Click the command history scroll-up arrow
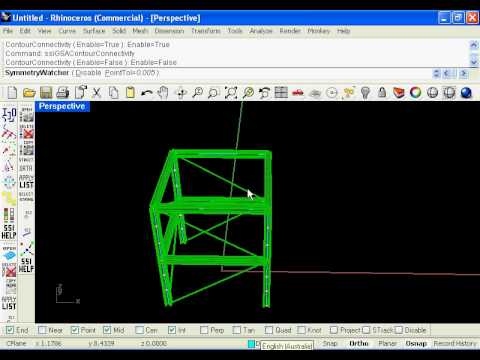This screenshot has height=360, width=480. pyautogui.click(x=474, y=45)
